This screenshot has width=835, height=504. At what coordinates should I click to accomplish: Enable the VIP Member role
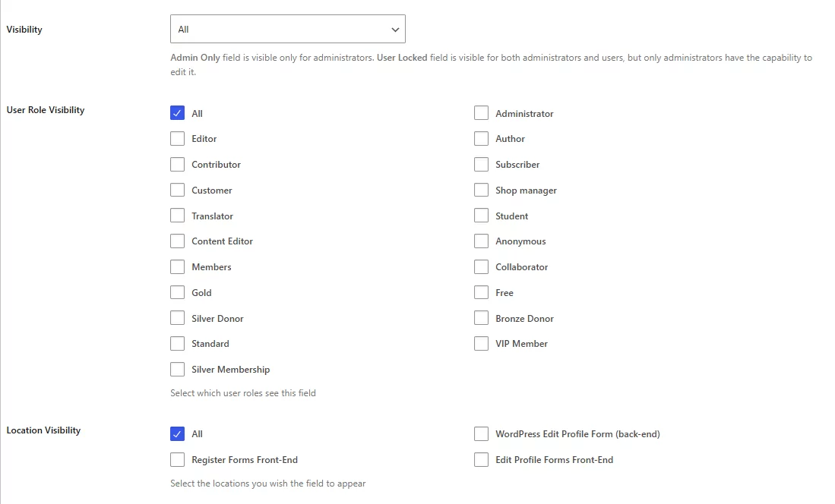click(481, 343)
